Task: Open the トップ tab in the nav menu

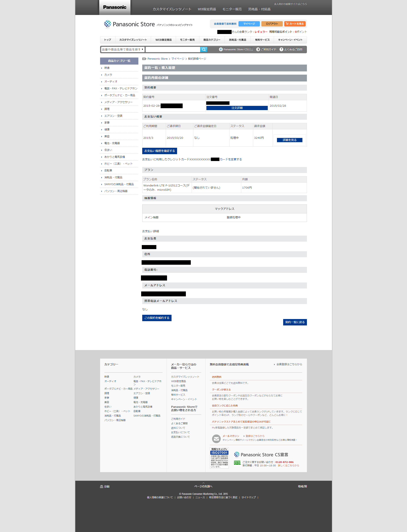Action: pyautogui.click(x=108, y=40)
